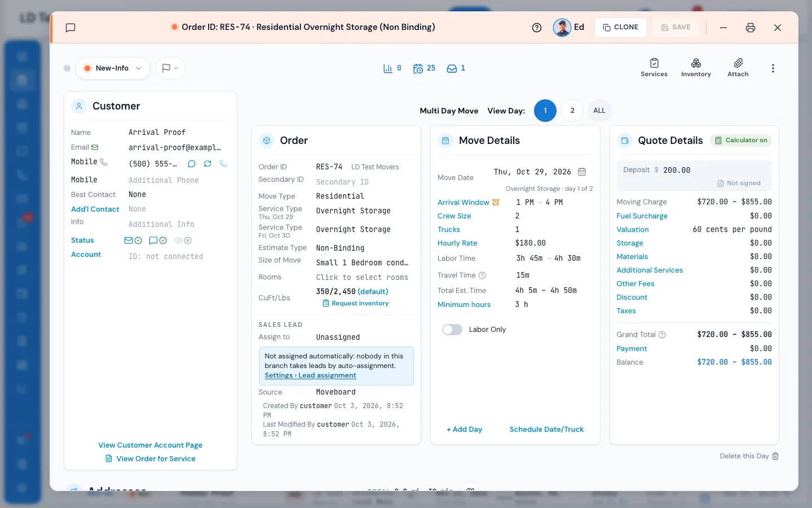Click the CLONE button
The image size is (812, 508).
pyautogui.click(x=620, y=27)
